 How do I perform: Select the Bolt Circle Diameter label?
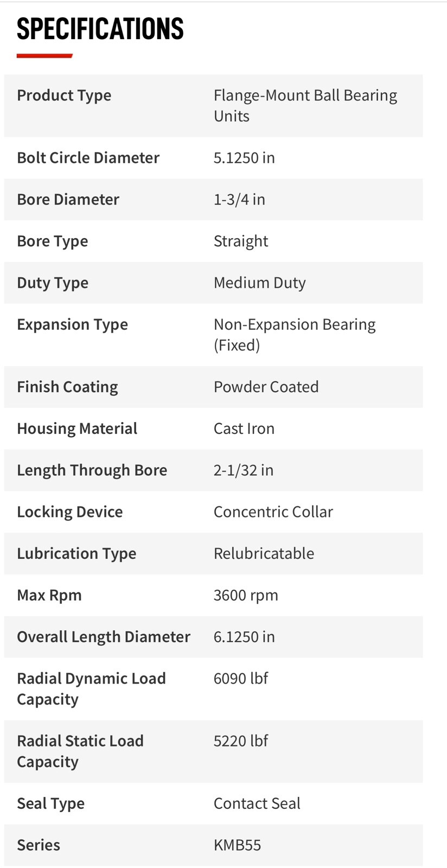pyautogui.click(x=88, y=158)
